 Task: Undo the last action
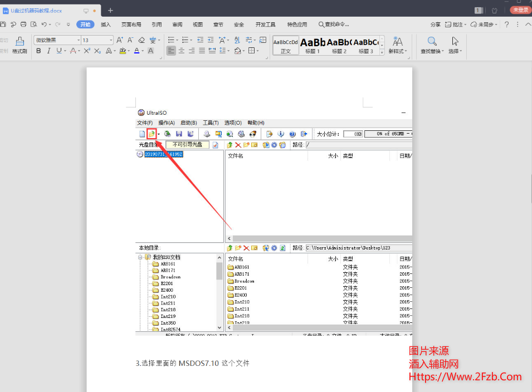tap(44, 24)
